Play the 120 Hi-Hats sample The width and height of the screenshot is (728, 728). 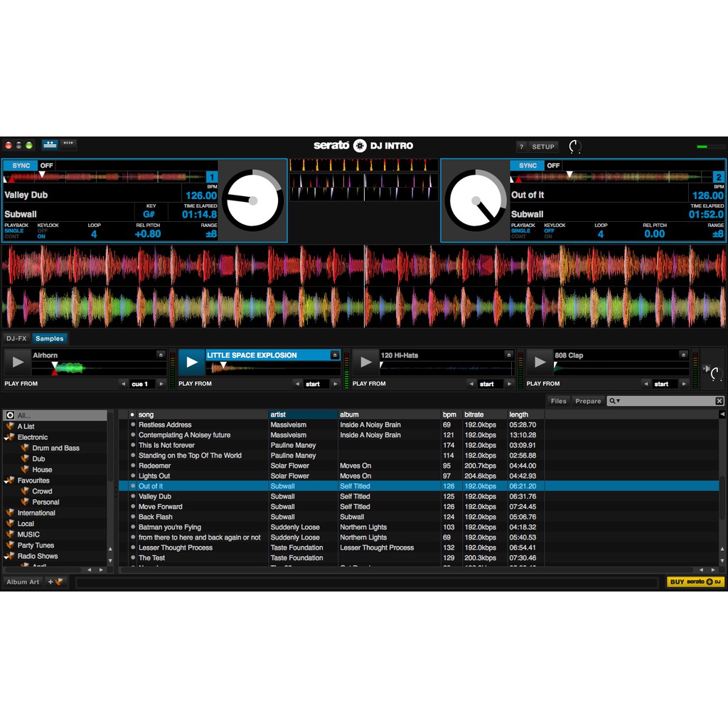coord(366,362)
